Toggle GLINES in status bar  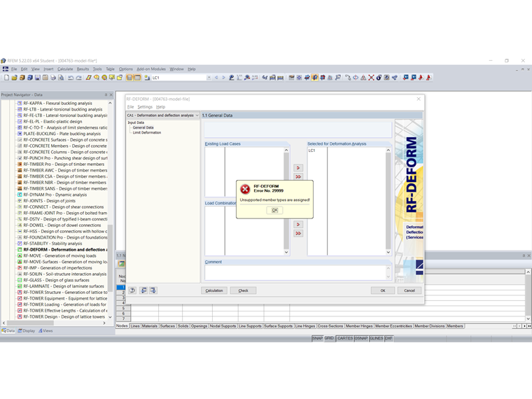[x=377, y=338]
